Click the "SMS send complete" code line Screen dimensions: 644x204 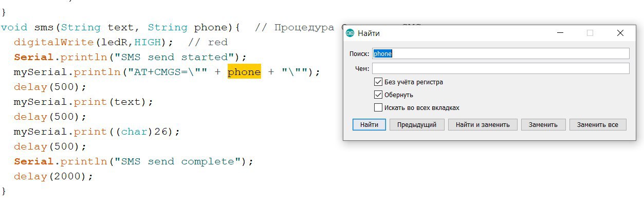134,161
